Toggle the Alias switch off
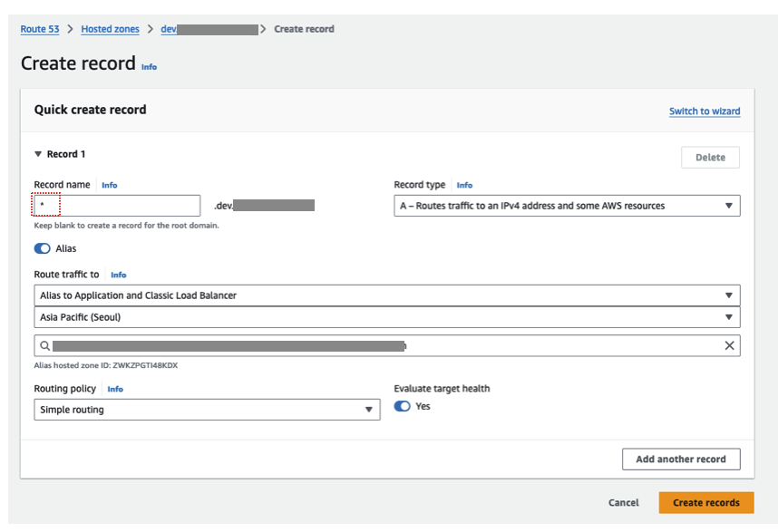Image resolution: width=778 pixels, height=532 pixels. pos(43,248)
